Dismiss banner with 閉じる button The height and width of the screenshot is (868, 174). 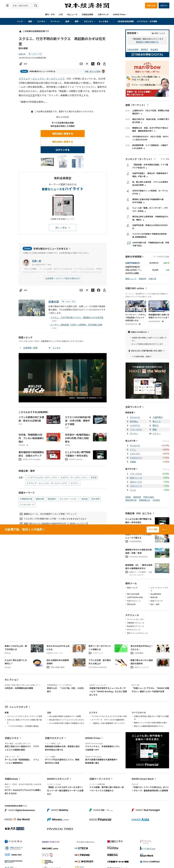[165, 529]
